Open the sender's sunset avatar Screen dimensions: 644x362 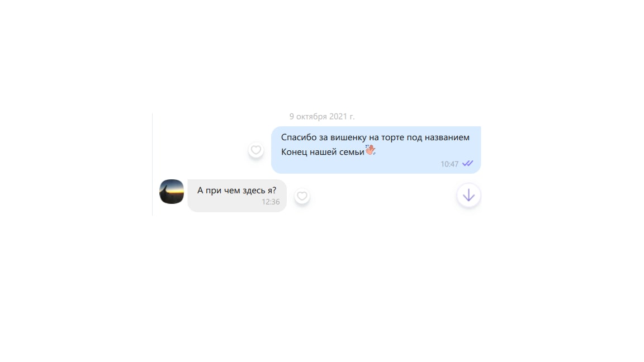[172, 192]
